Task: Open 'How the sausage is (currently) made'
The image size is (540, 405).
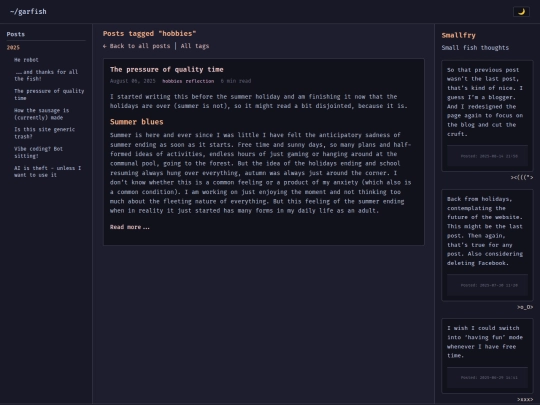Action: click(x=41, y=114)
